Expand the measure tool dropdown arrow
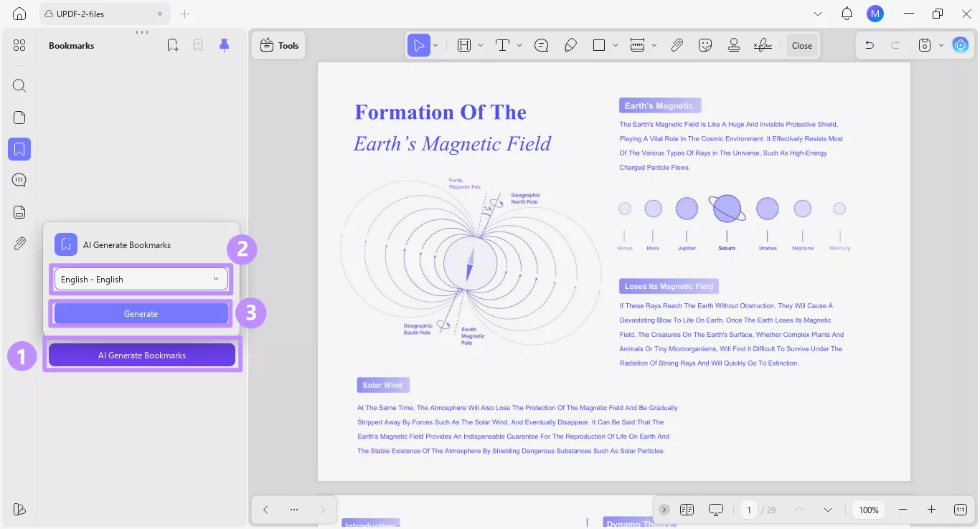Viewport: 980px width, 529px height. (654, 45)
